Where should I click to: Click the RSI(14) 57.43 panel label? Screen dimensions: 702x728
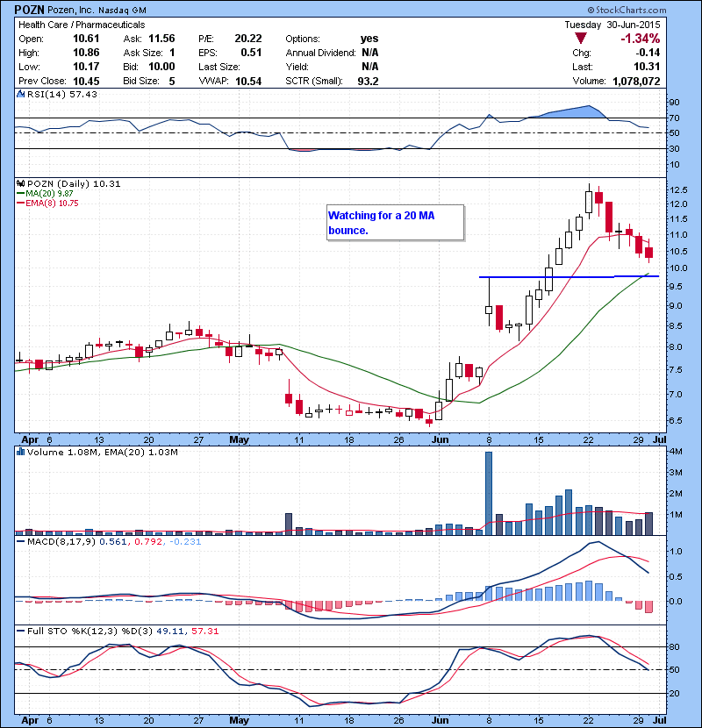[62, 94]
